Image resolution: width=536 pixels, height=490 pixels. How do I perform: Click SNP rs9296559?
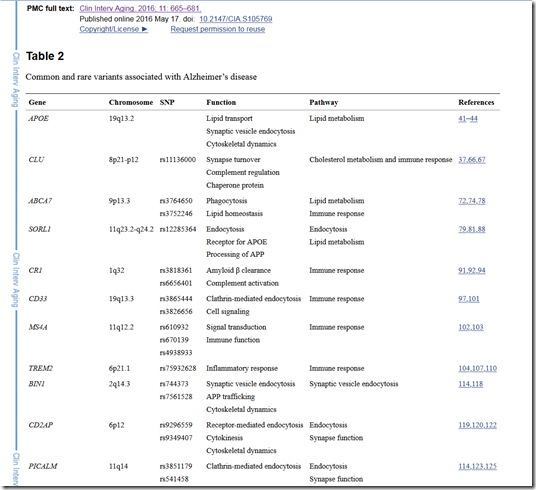tap(176, 425)
